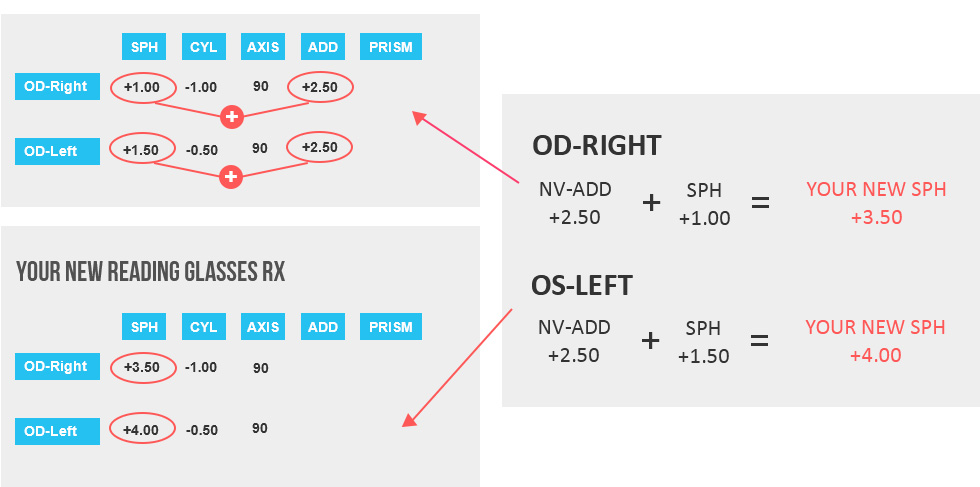Screen dimensions: 980x487
Task: Select the CYL header in top table
Action: tap(204, 47)
